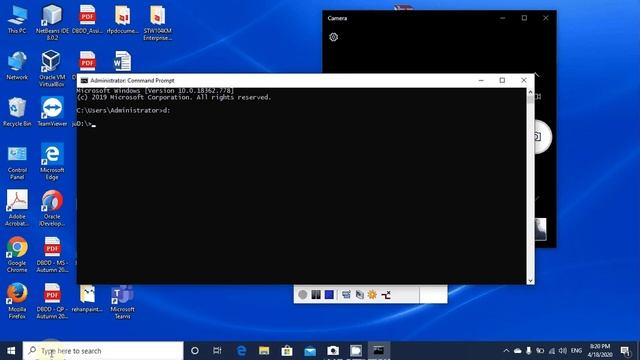This screenshot has height=360, width=640.
Task: Show hidden system tray icons
Action: 506,351
